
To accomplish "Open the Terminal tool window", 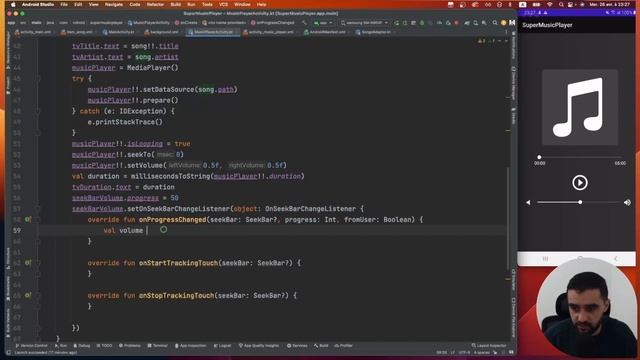I will pos(158,346).
